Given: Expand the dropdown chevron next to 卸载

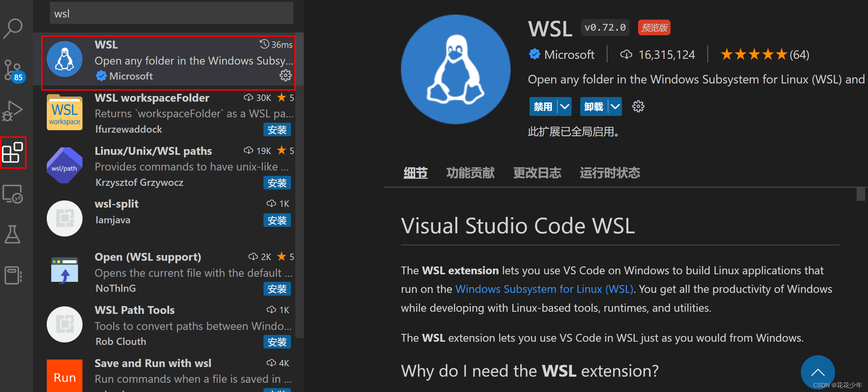Looking at the screenshot, I should click(x=615, y=106).
